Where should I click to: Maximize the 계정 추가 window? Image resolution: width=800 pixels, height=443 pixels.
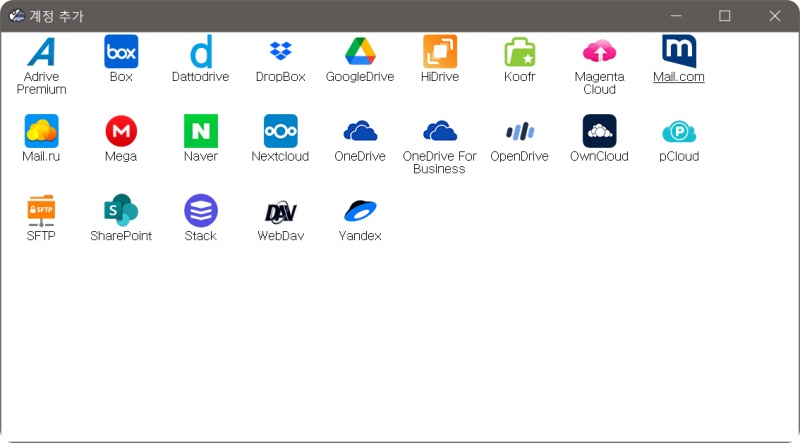click(724, 16)
